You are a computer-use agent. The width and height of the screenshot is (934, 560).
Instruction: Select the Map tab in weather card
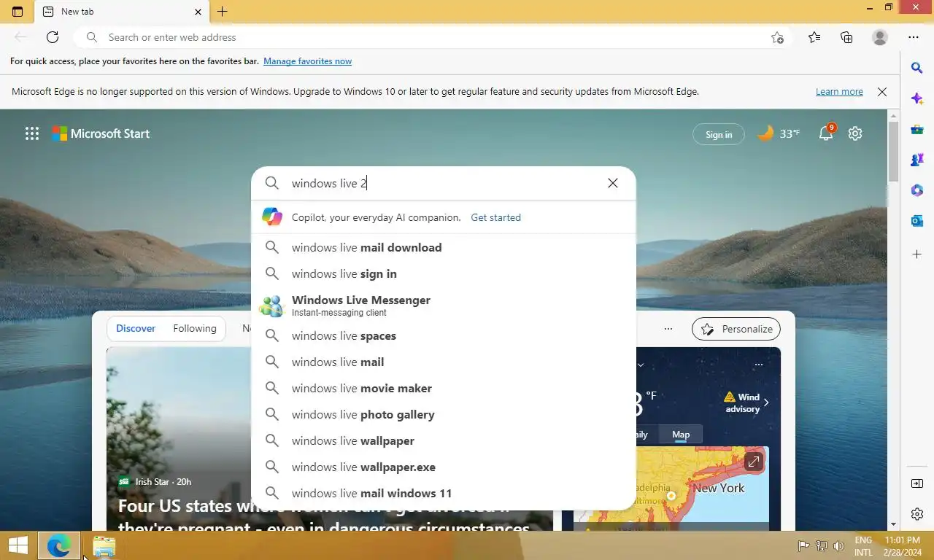[681, 434]
